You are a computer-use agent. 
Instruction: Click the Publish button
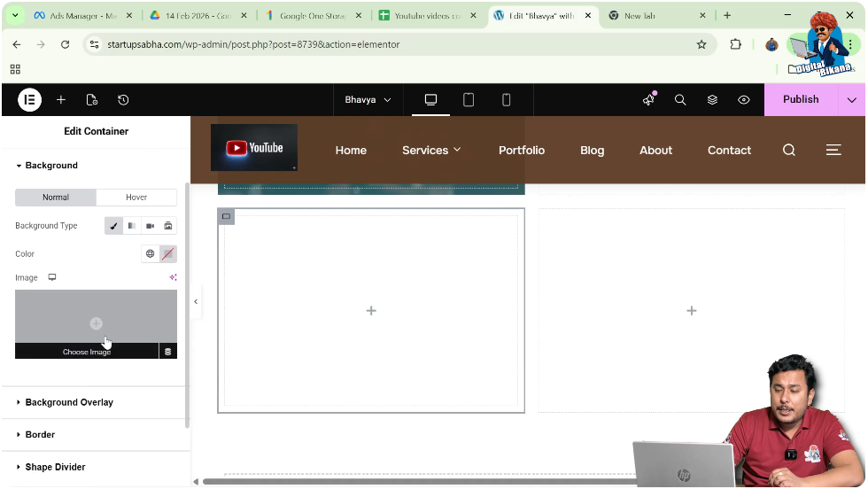pos(801,100)
